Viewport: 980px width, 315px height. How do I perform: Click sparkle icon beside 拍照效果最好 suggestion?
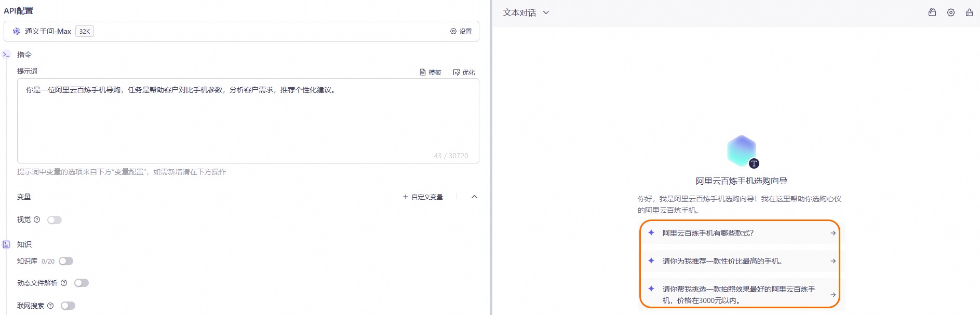[x=651, y=289]
